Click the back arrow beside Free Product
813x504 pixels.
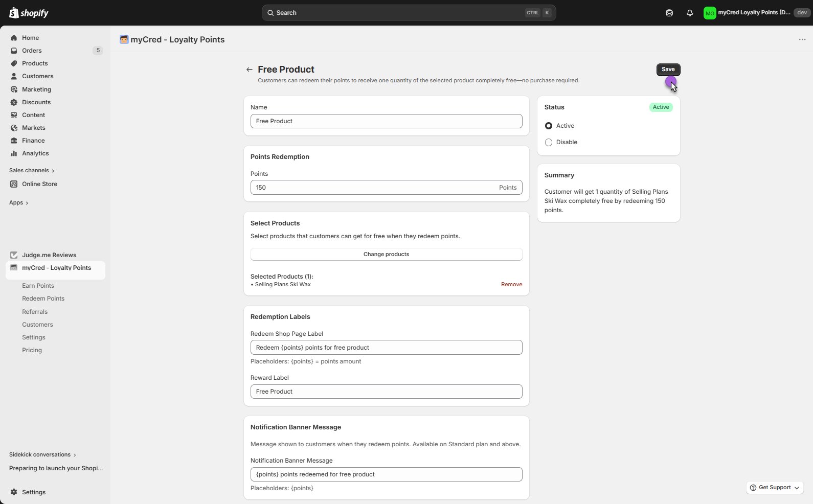click(249, 70)
